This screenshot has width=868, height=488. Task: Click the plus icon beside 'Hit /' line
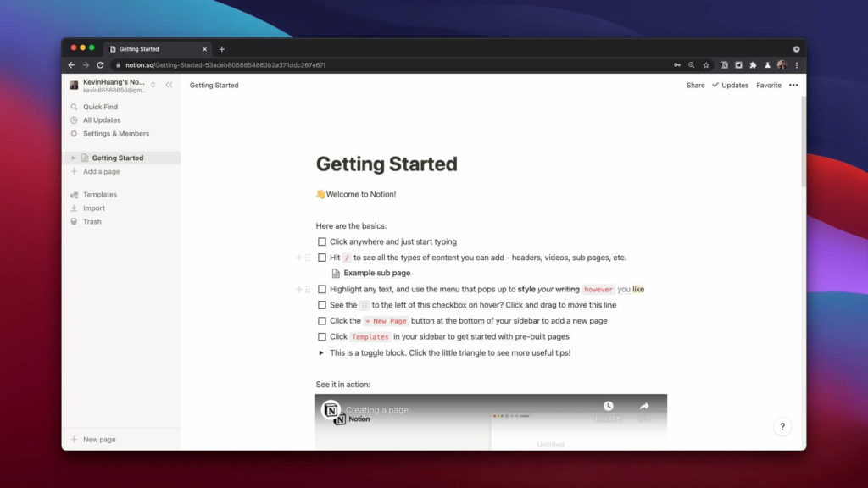pyautogui.click(x=299, y=258)
